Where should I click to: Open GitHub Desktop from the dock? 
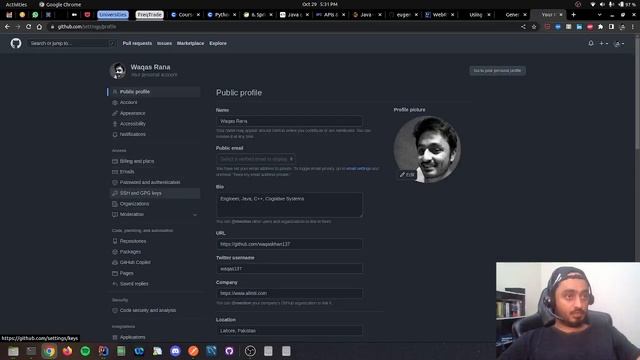click(x=229, y=351)
